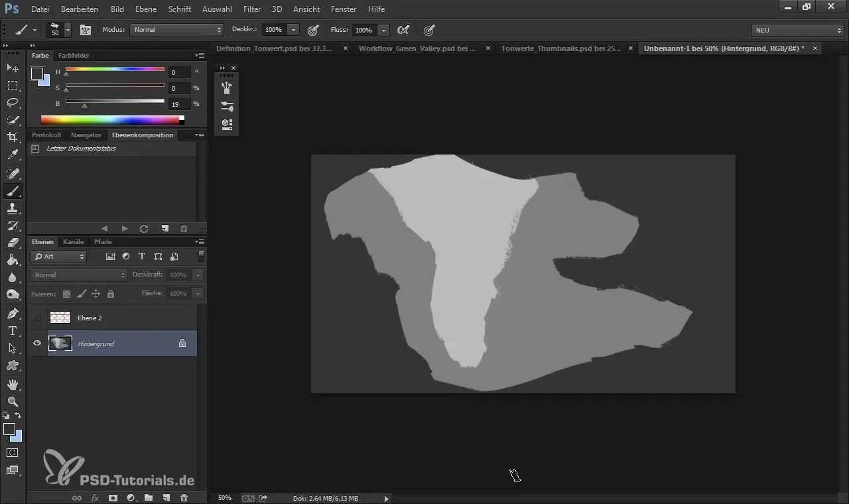The width and height of the screenshot is (849, 504).
Task: Click the zoom percentage field 50%
Action: (x=225, y=498)
